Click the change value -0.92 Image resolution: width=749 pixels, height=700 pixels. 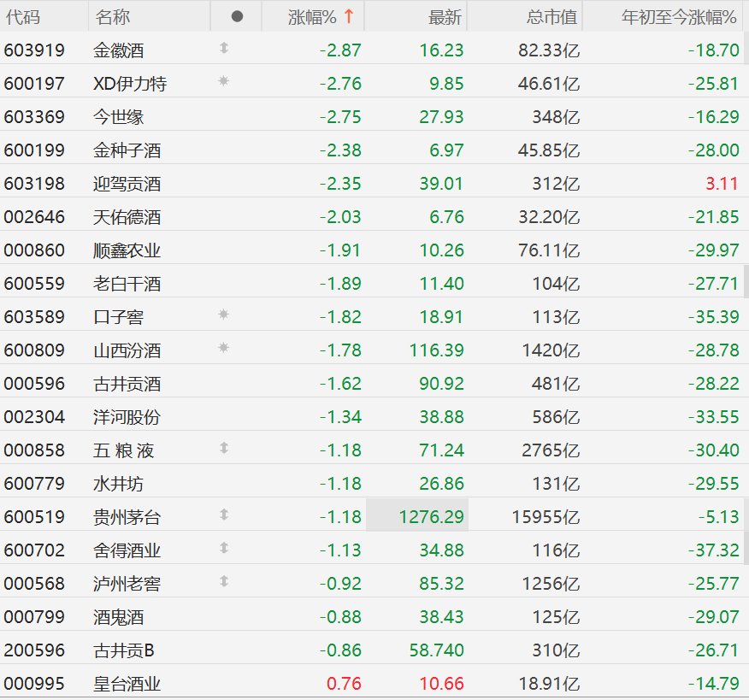tap(340, 584)
